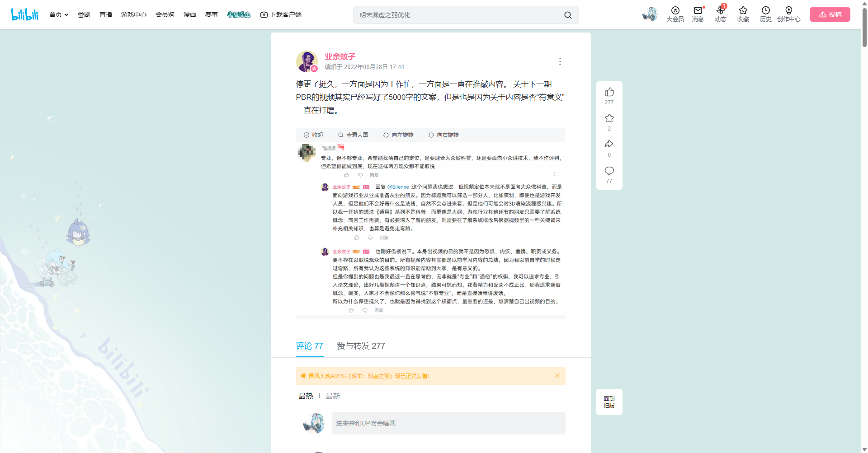
Task: Focus the comment input box
Action: pyautogui.click(x=448, y=423)
